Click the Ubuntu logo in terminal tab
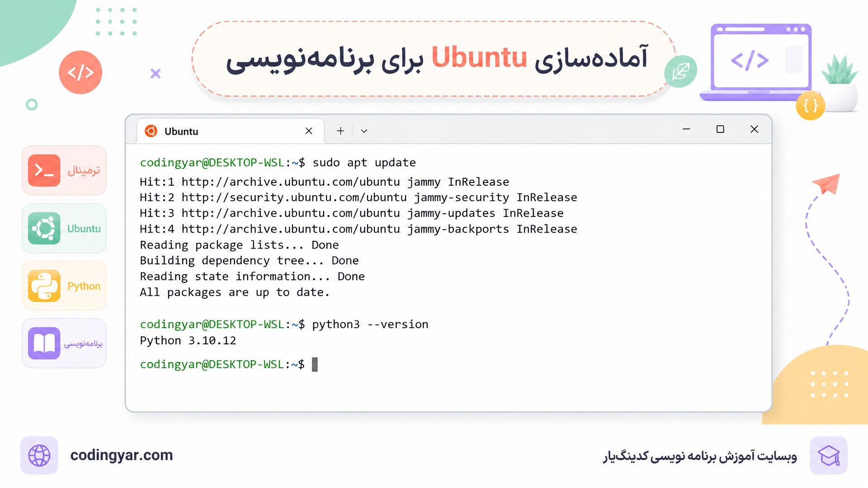The height and width of the screenshot is (488, 868). [151, 131]
